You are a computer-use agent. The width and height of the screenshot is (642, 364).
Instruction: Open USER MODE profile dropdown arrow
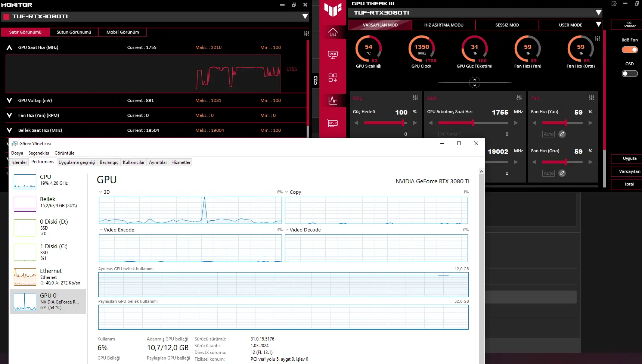click(x=599, y=25)
